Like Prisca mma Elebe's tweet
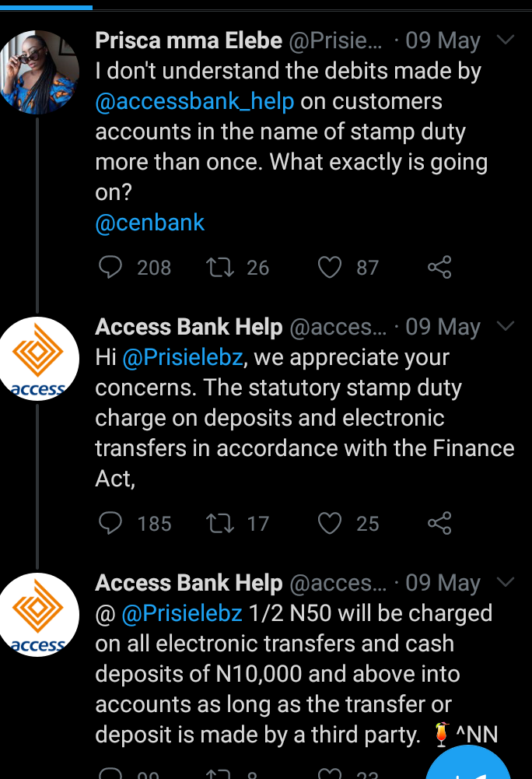This screenshot has width=532, height=779. tap(331, 268)
